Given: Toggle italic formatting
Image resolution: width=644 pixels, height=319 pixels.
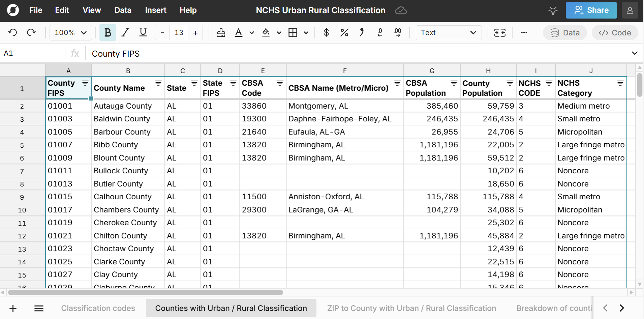Looking at the screenshot, I should tap(125, 32).
